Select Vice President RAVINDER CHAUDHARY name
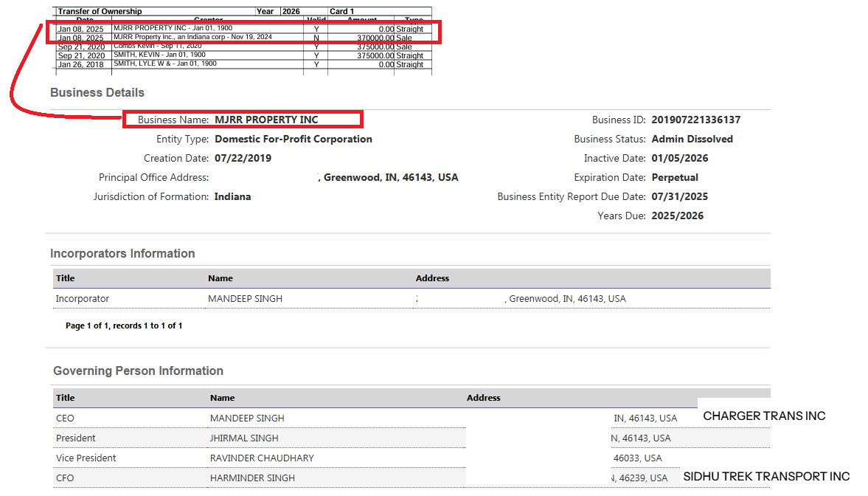Screen dimensions: 868x496 (262, 458)
